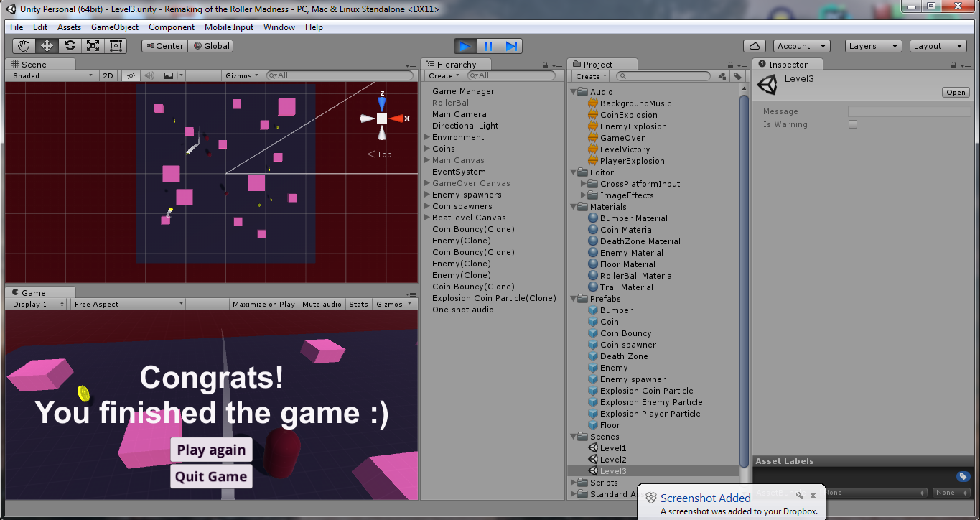Select the Hand tool in toolbar
Image resolution: width=980 pixels, height=520 pixels.
coord(24,46)
